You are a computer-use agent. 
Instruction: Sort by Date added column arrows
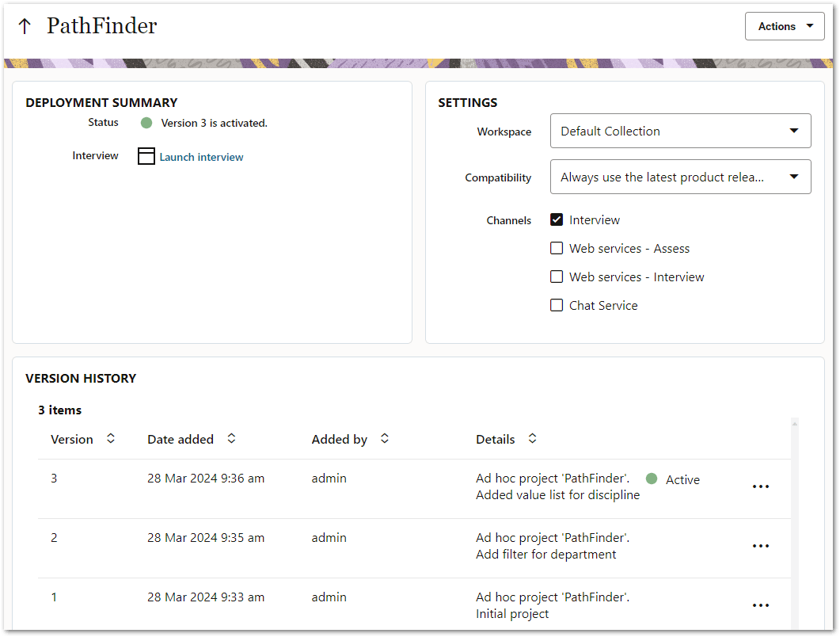(x=231, y=439)
